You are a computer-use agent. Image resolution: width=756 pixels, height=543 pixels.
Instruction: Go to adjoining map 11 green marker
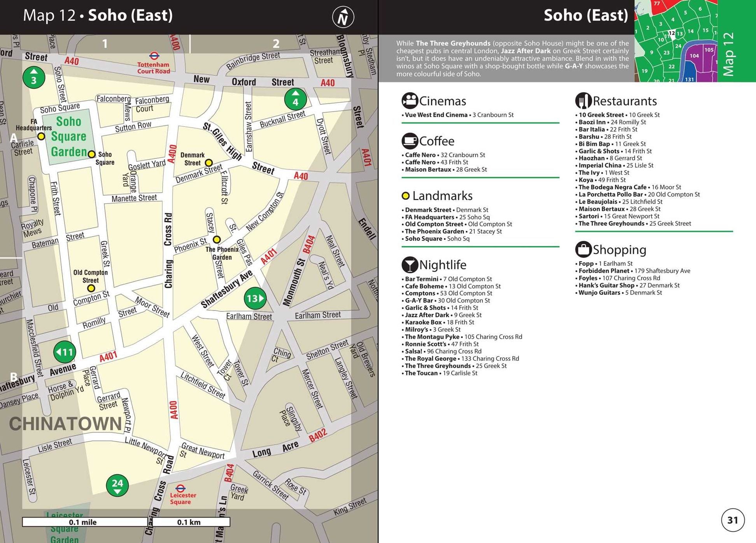pos(65,352)
